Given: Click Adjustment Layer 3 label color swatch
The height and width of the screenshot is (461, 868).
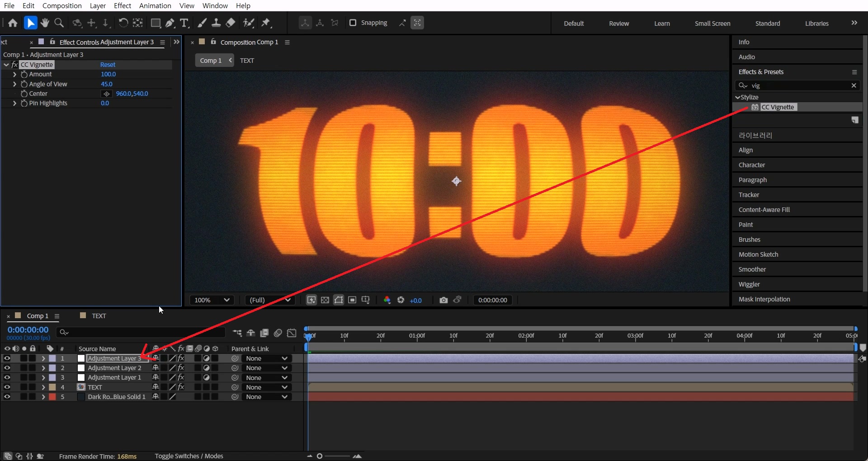Looking at the screenshot, I should tap(52, 358).
